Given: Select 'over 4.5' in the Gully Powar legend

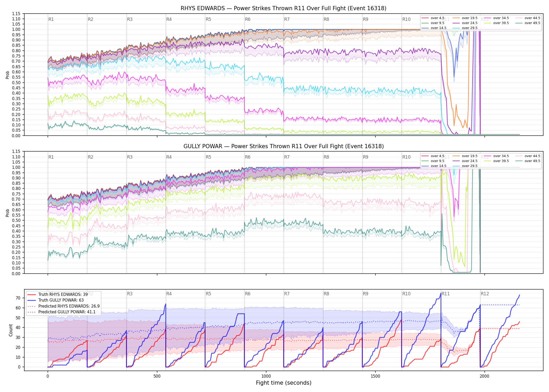Looking at the screenshot, I should (433, 156).
